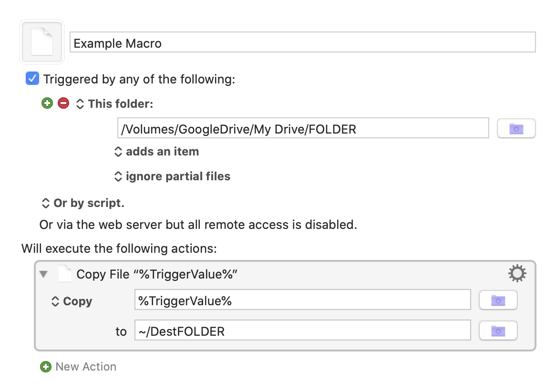Click the watched folder path field
Viewport: 556px width, 392px height.
pyautogui.click(x=302, y=128)
